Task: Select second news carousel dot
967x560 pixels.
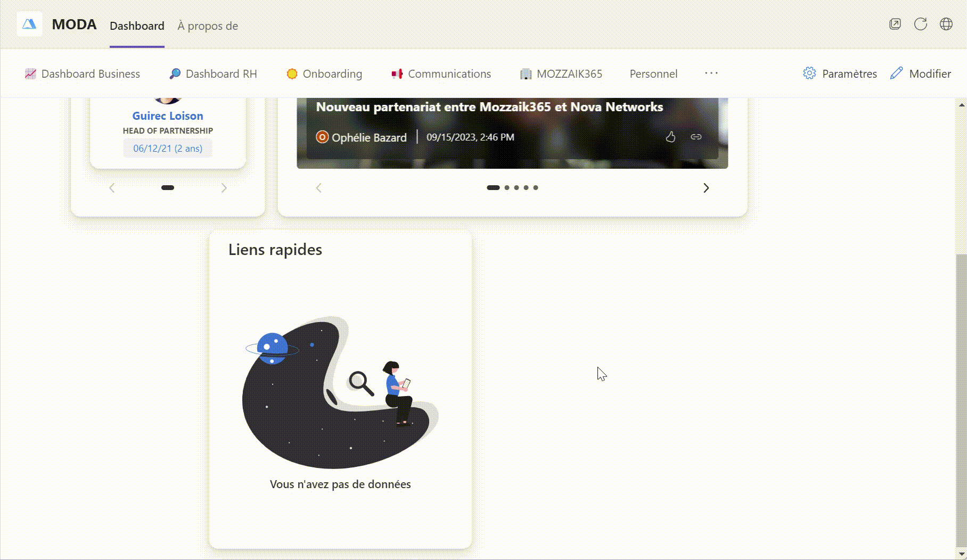Action: tap(507, 187)
